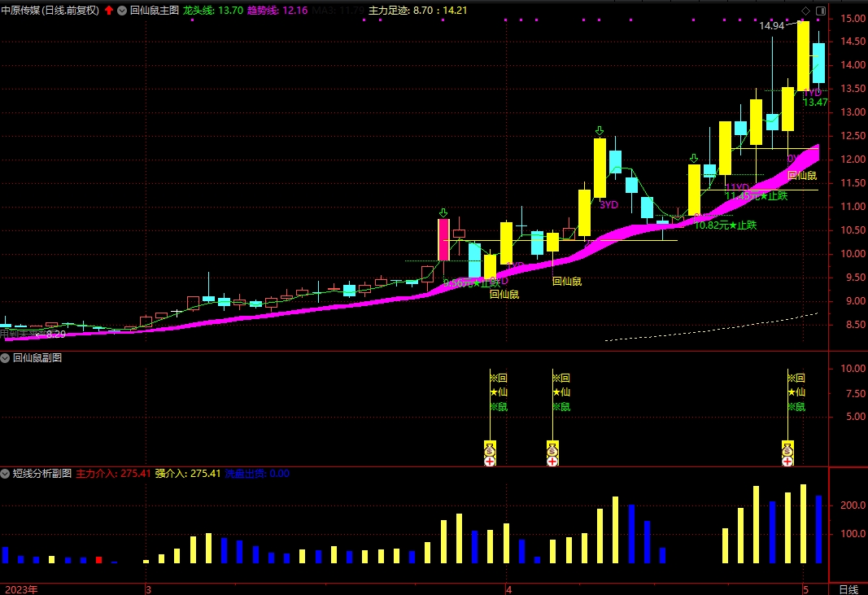
Task: Click the 强介入: 275.41 value
Action: pyautogui.click(x=188, y=474)
